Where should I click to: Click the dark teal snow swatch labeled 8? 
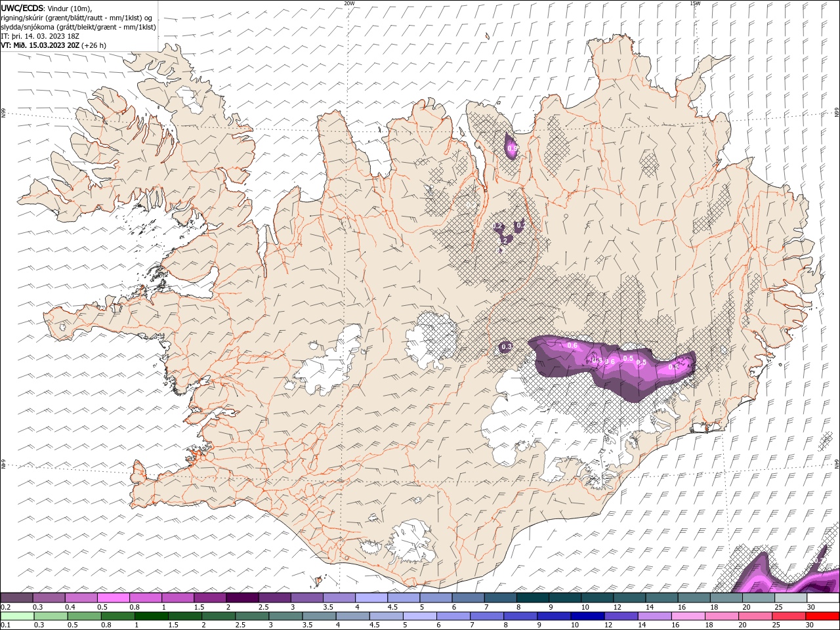click(532, 598)
